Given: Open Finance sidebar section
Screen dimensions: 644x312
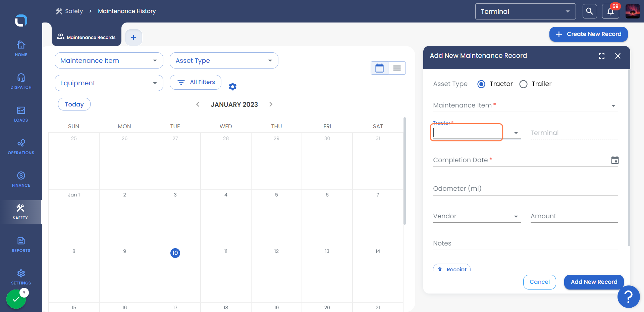Looking at the screenshot, I should tap(21, 179).
